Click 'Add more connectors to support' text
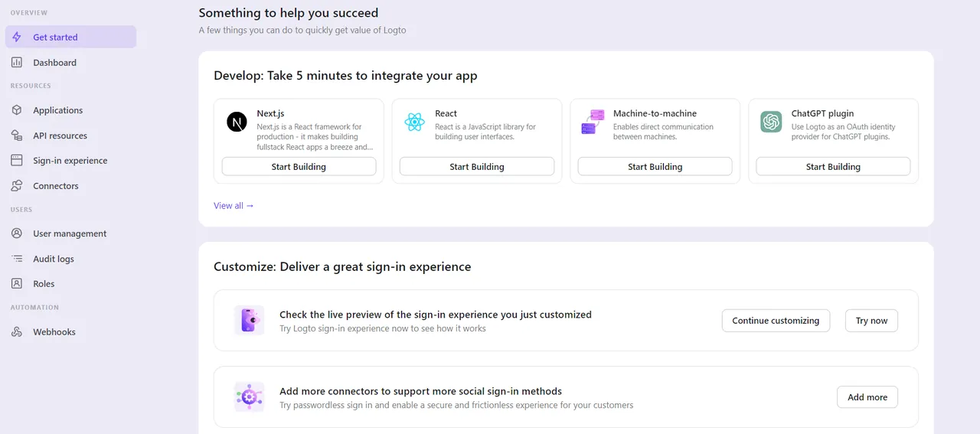The width and height of the screenshot is (980, 434). (420, 391)
